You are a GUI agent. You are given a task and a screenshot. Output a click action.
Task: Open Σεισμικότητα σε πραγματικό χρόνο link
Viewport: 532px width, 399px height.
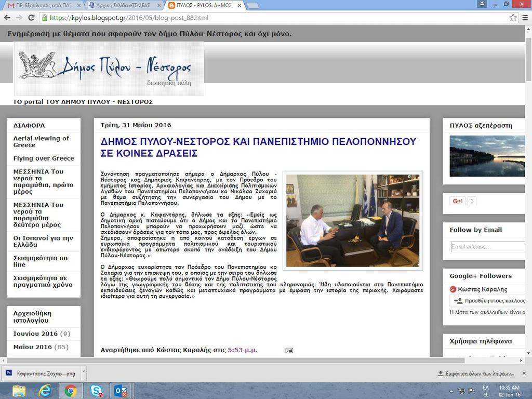click(x=43, y=281)
